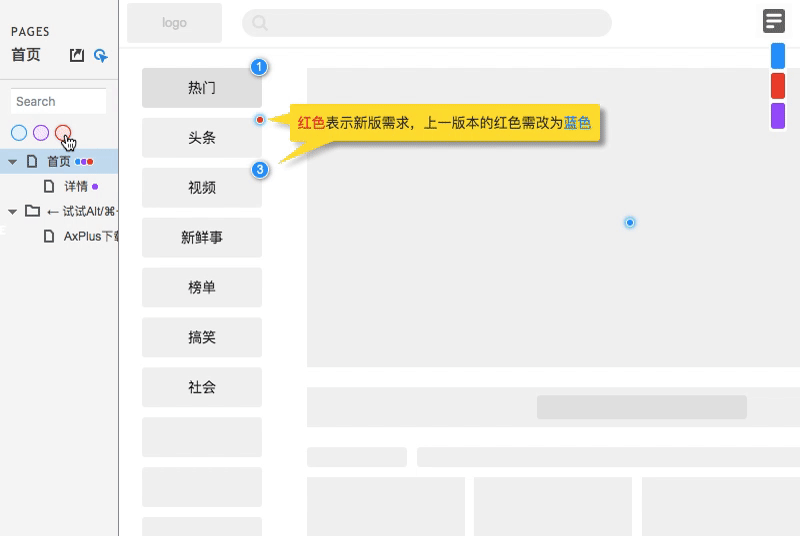Pick the red color swatch at right edge
800x536 pixels.
tap(777, 86)
